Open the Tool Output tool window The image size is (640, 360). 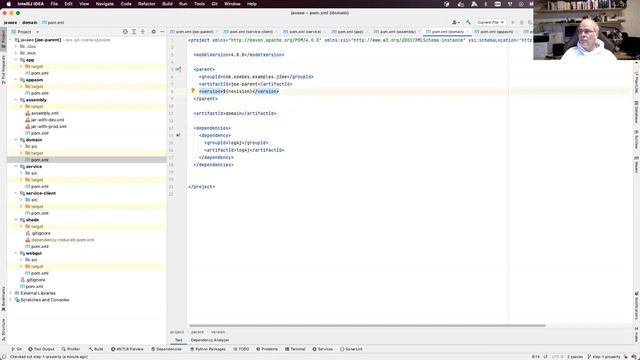pyautogui.click(x=41, y=349)
